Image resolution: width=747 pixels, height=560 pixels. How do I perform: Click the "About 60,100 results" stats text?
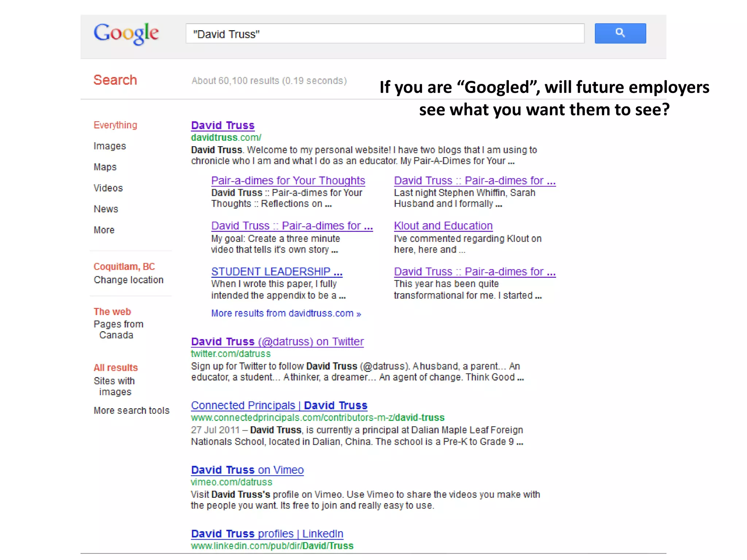tap(269, 81)
